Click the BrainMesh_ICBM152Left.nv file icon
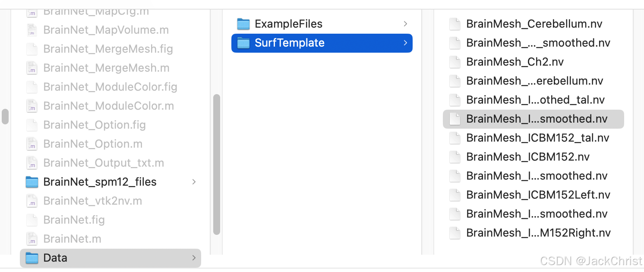 click(455, 195)
